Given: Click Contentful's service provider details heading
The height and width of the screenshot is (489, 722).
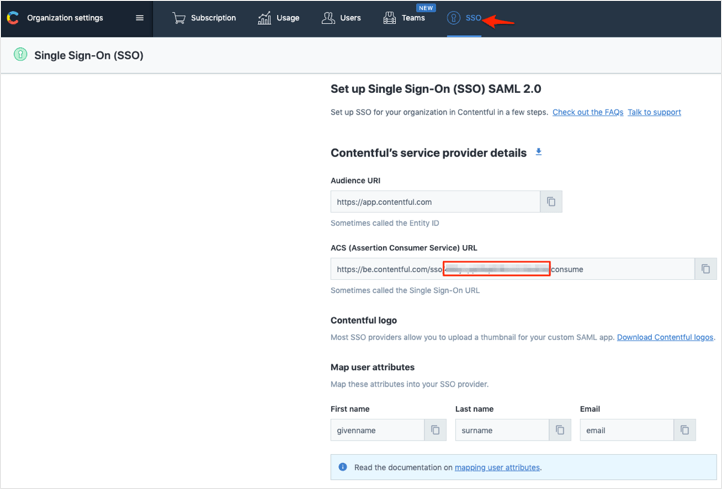Looking at the screenshot, I should (x=429, y=153).
